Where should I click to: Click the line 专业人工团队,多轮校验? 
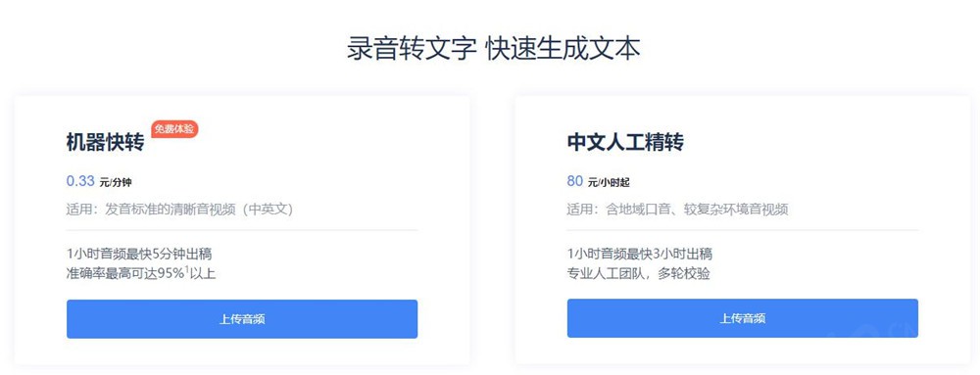639,273
